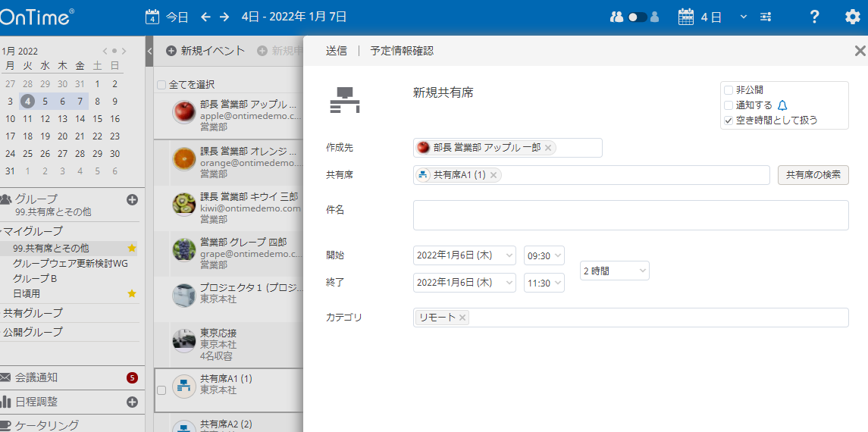Screen dimensions: 868x432
Task: Open settings with the gear icon
Action: [853, 17]
